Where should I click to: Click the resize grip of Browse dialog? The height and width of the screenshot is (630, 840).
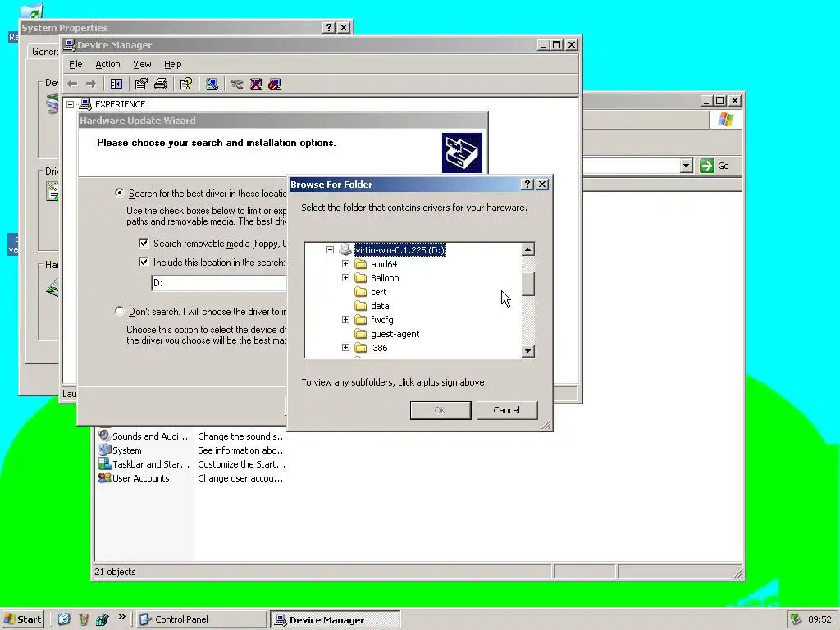pos(546,426)
